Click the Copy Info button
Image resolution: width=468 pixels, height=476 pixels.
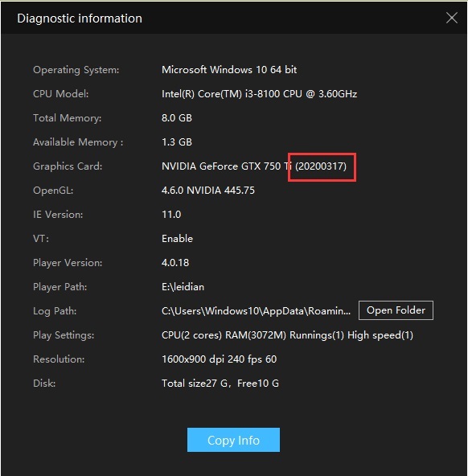point(233,440)
